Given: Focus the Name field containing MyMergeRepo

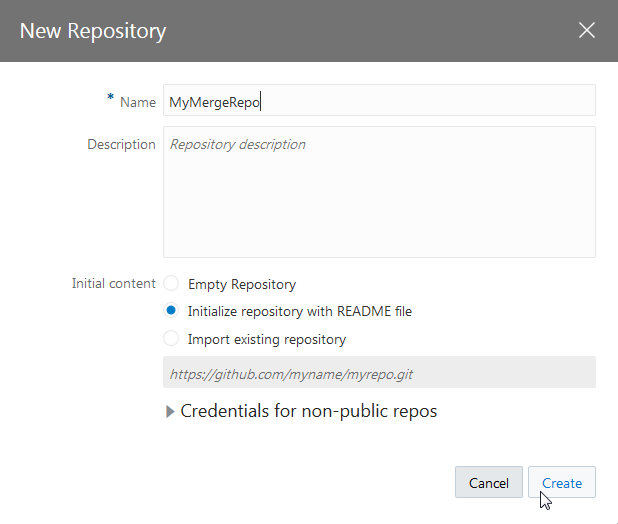Looking at the screenshot, I should tap(379, 101).
